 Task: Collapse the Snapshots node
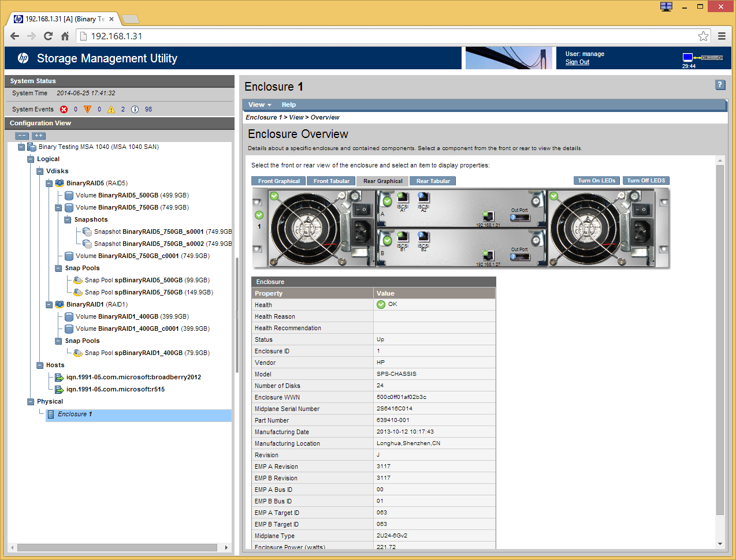68,220
